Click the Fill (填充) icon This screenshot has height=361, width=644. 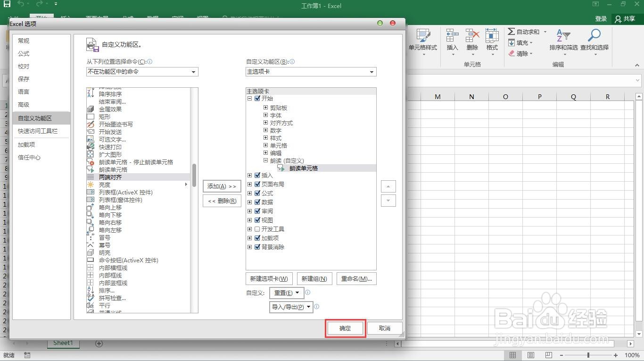click(x=512, y=42)
